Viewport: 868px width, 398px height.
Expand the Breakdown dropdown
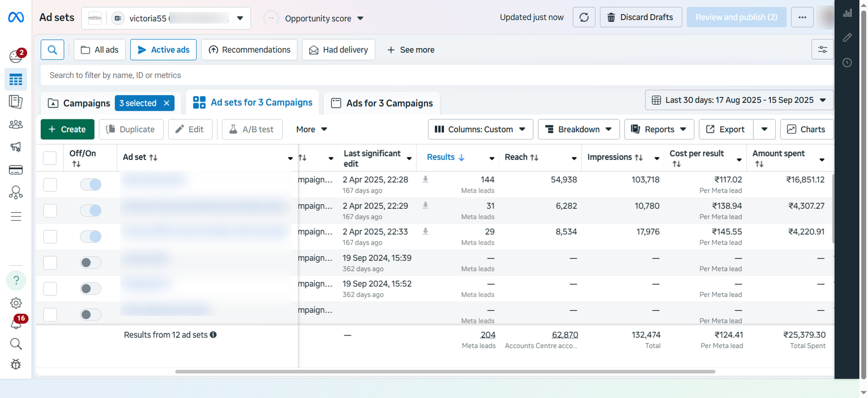point(578,129)
